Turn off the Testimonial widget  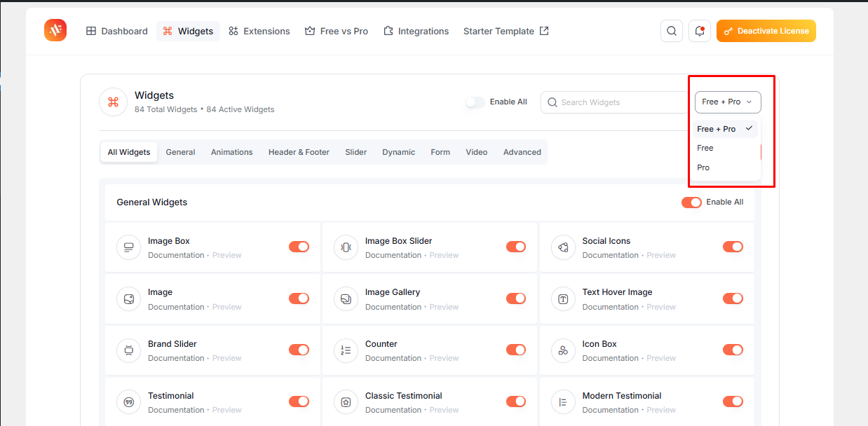(299, 401)
